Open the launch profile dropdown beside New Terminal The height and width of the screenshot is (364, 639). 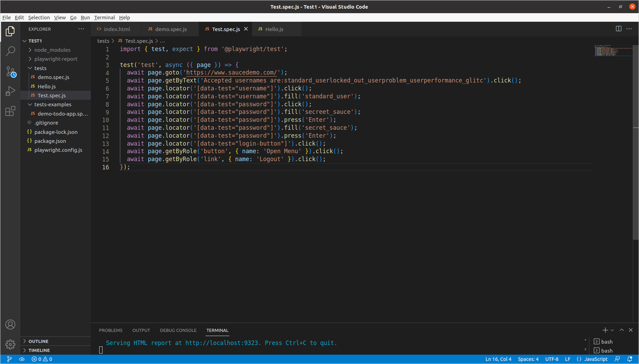click(x=612, y=330)
